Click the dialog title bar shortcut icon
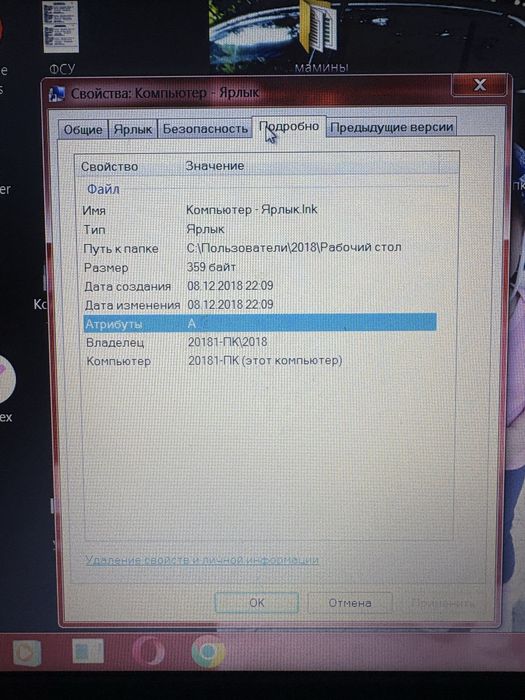This screenshot has width=525, height=700. pos(57,94)
